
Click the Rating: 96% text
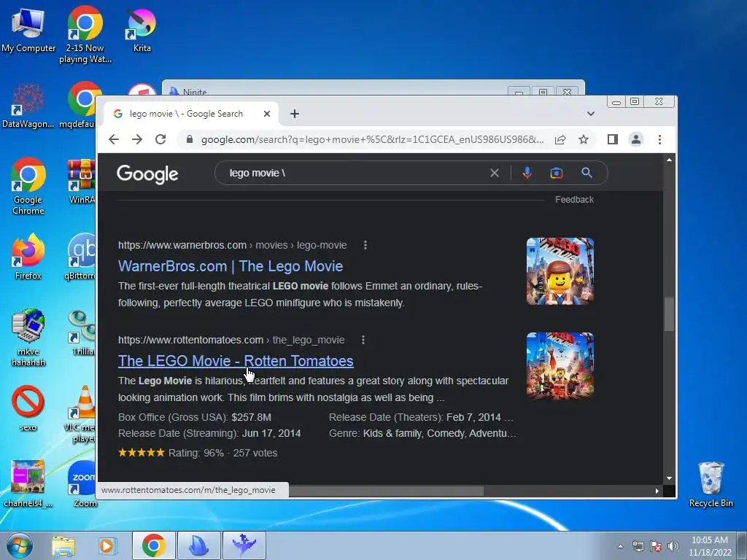196,453
